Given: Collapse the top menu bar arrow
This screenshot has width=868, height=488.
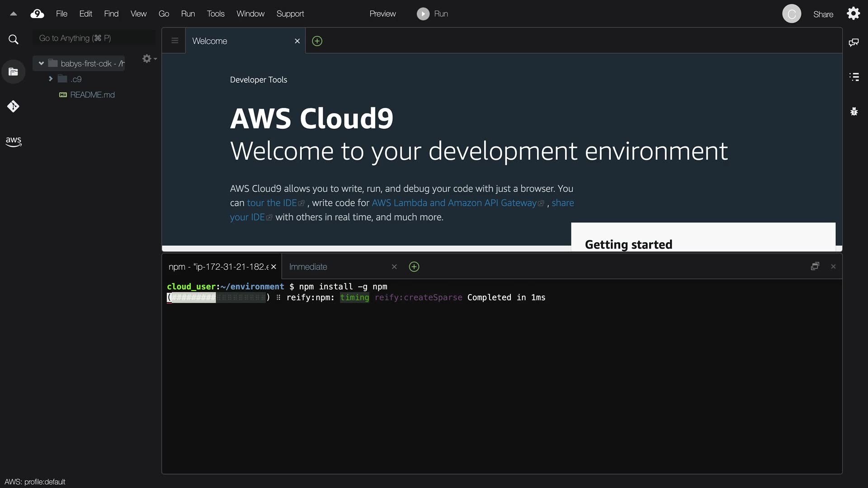Looking at the screenshot, I should pos(14,14).
